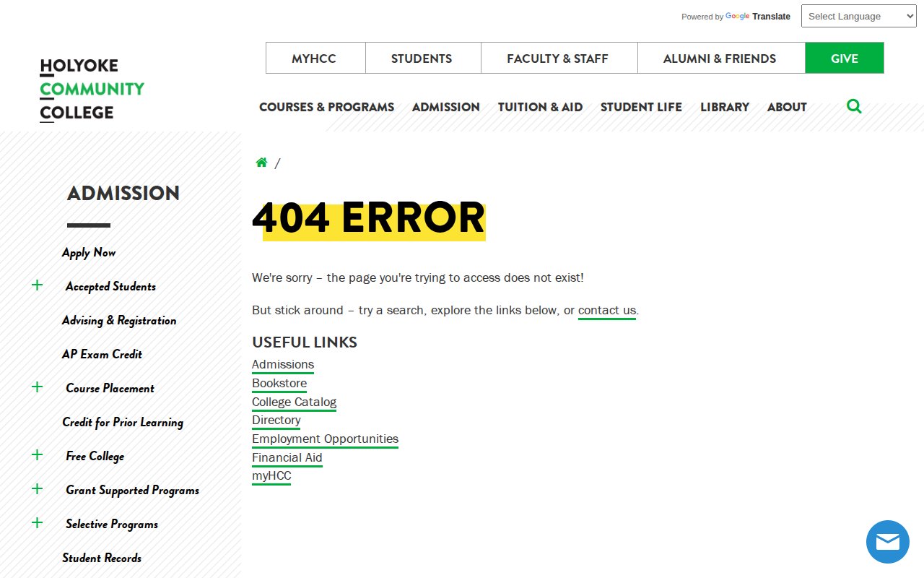The width and height of the screenshot is (924, 578).
Task: Open the Student Life menu
Action: tap(641, 107)
